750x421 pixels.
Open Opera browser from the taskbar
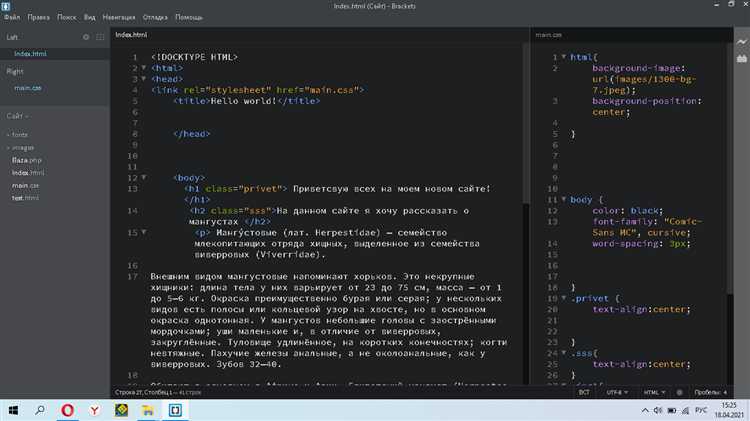(x=67, y=410)
